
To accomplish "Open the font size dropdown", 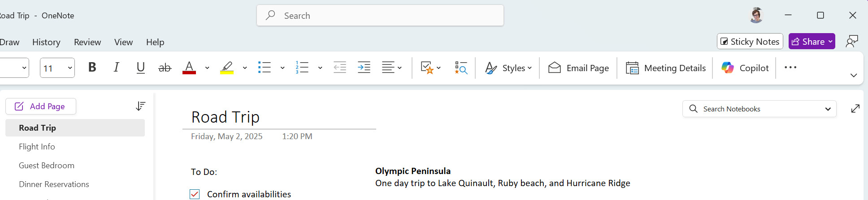I will click(x=70, y=68).
